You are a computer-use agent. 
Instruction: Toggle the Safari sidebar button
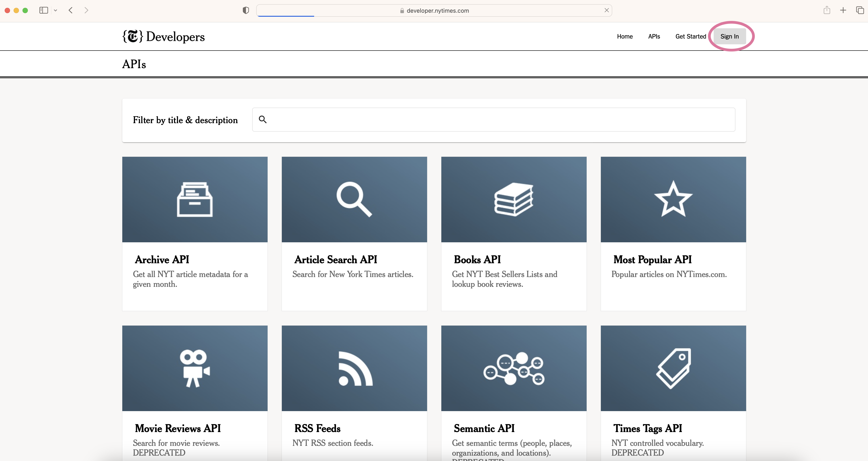coord(43,10)
